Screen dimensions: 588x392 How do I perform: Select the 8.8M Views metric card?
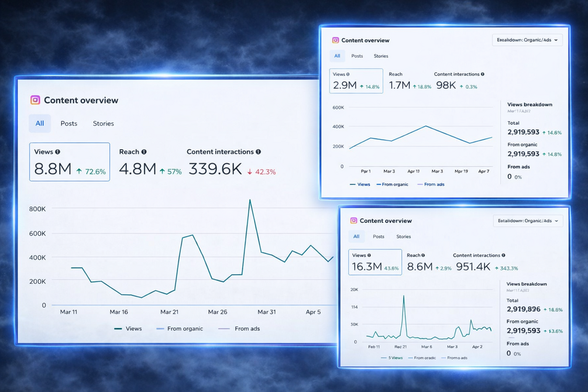70,161
